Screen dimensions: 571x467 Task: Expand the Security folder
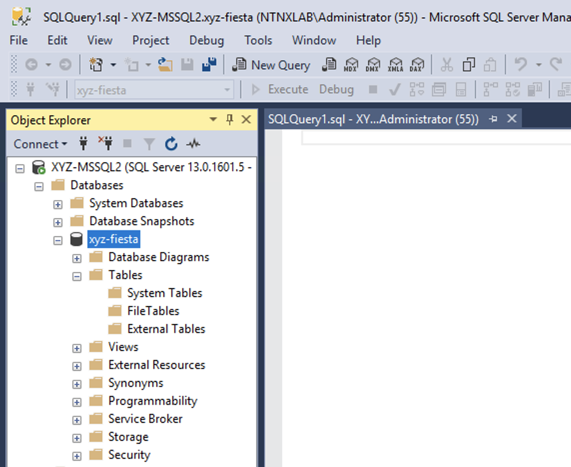point(76,456)
